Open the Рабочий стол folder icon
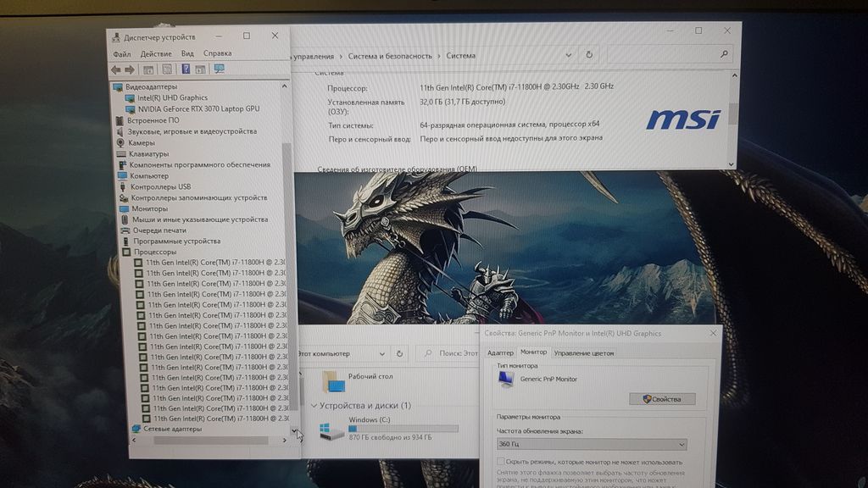Screen dimensions: 868x488 pyautogui.click(x=334, y=381)
